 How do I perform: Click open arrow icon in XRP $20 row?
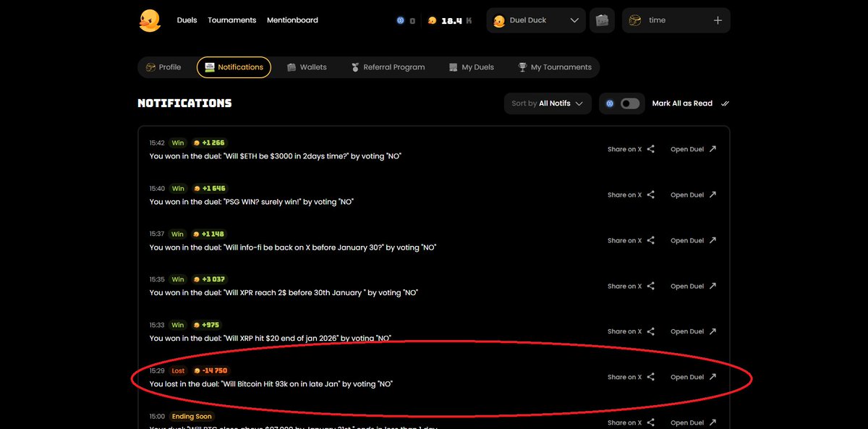click(x=712, y=331)
